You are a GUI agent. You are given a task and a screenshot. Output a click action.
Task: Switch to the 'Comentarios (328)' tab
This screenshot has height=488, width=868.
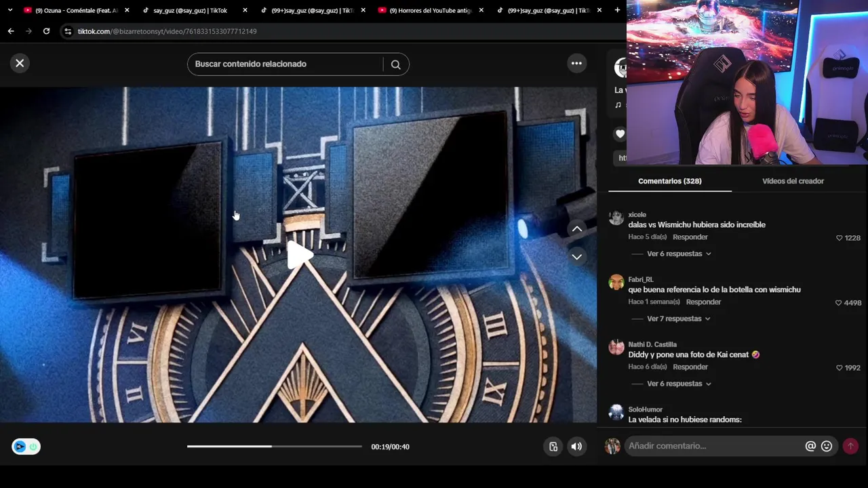(670, 181)
